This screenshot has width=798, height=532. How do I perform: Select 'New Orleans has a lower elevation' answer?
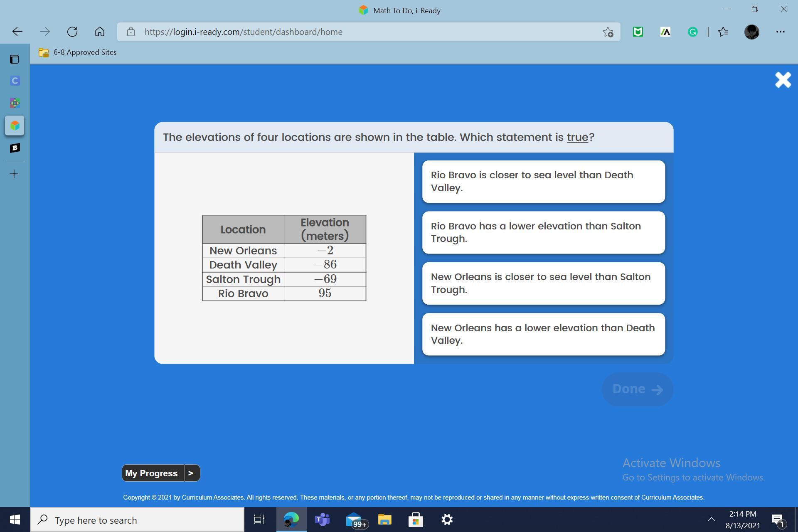543,334
